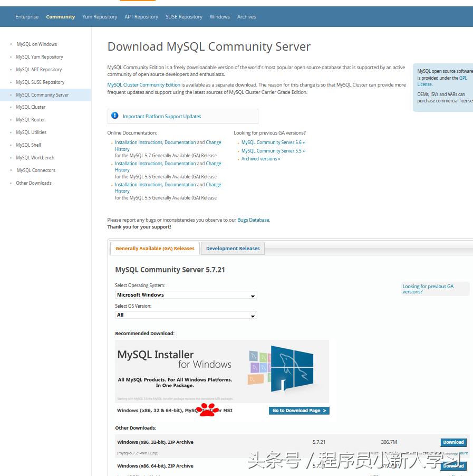Select the Generally Available (GA) Releases tab
This screenshot has width=473, height=476.
coord(155,248)
